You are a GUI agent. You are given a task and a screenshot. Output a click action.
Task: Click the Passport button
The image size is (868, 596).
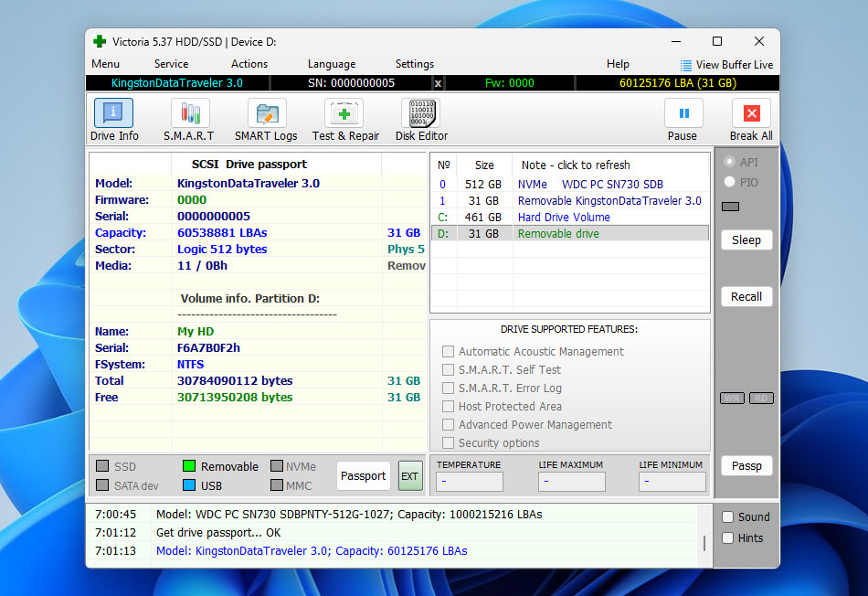[x=363, y=476]
